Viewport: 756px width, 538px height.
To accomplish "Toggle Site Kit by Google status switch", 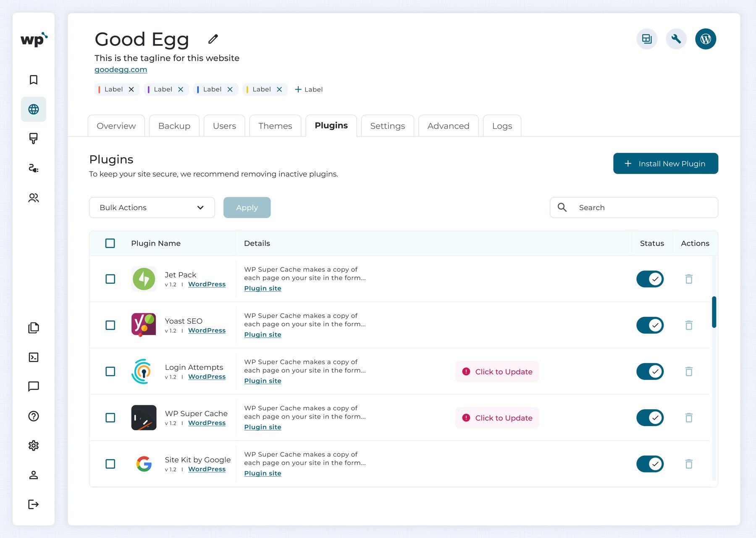I will pyautogui.click(x=650, y=464).
